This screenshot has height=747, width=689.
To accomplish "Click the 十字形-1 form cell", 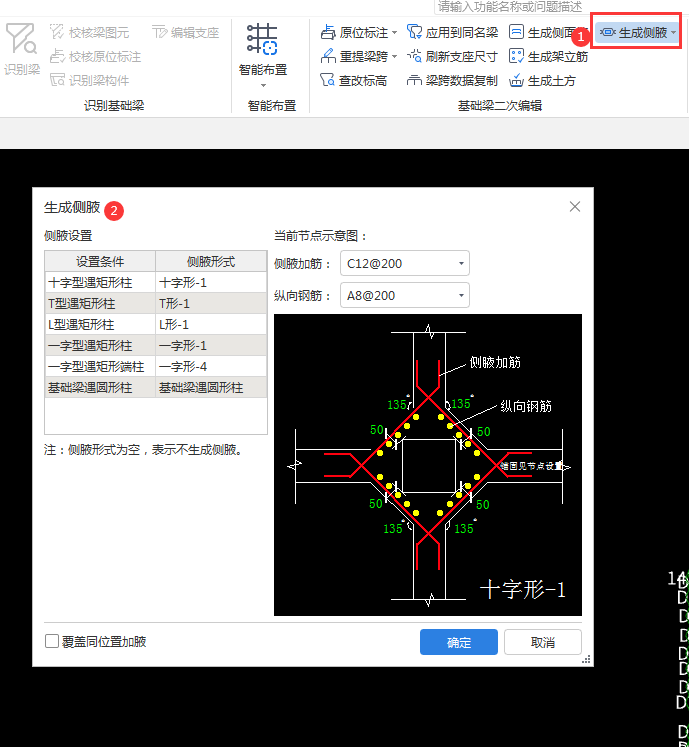I will [211, 283].
